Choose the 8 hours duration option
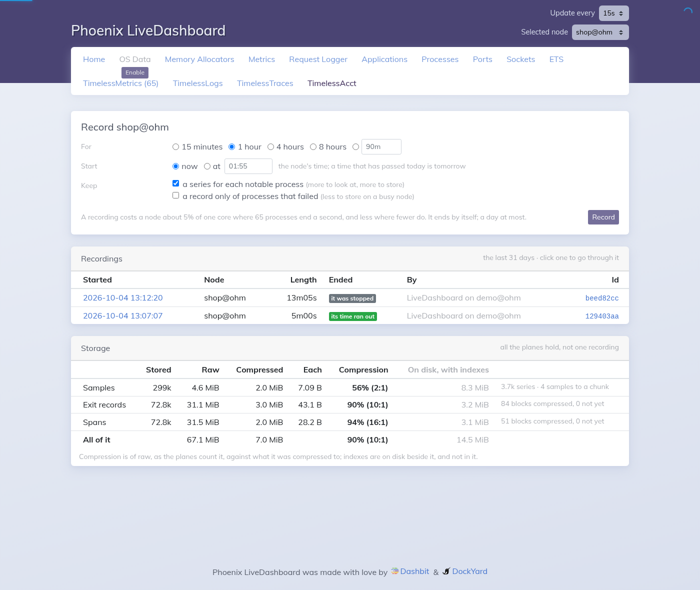The image size is (700, 590). tap(313, 147)
